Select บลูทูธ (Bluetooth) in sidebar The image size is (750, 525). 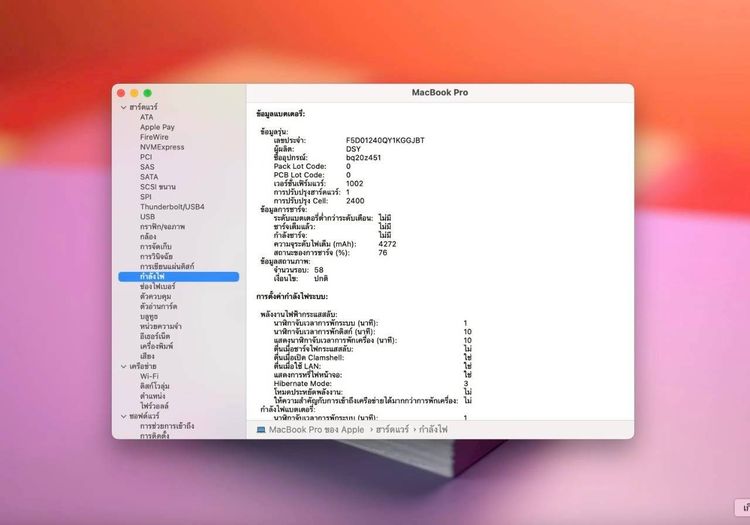click(x=149, y=317)
